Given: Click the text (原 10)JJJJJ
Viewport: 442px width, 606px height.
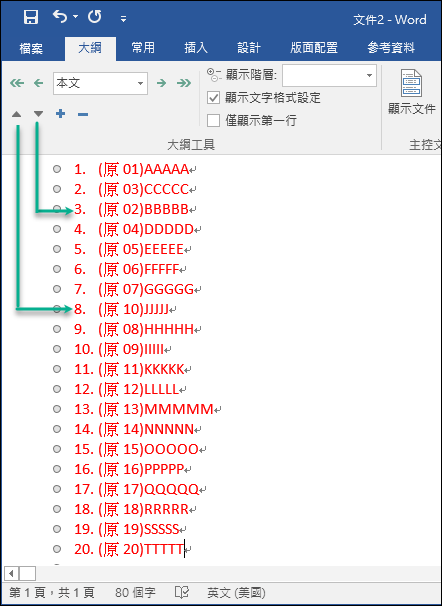Looking at the screenshot, I should 133,309.
